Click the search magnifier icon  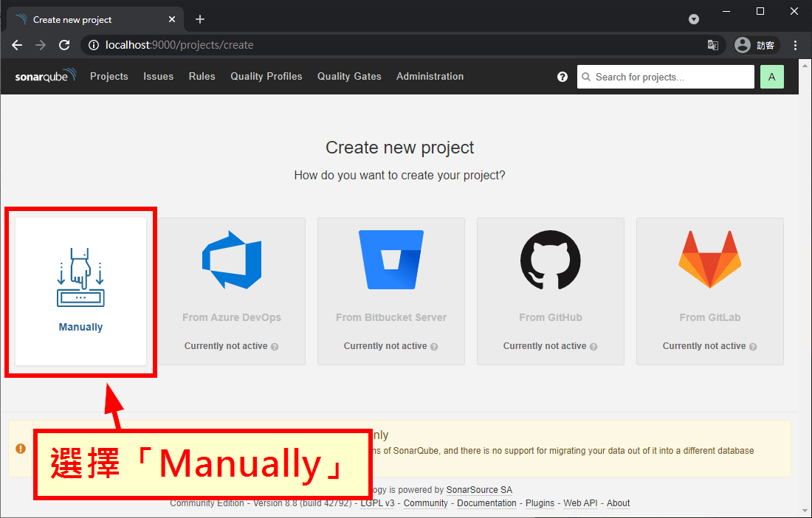point(586,77)
